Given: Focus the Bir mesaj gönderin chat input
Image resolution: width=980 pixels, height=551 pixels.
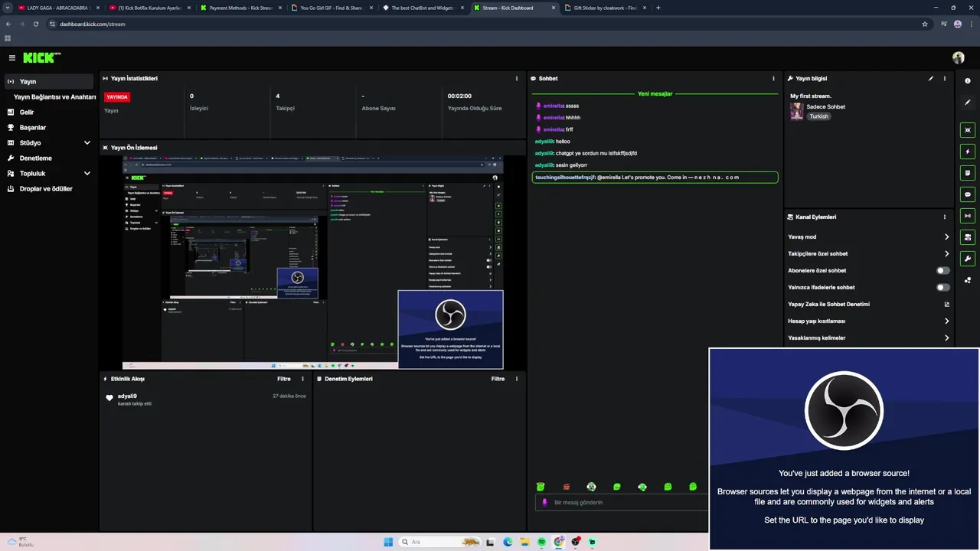Looking at the screenshot, I should click(x=620, y=502).
